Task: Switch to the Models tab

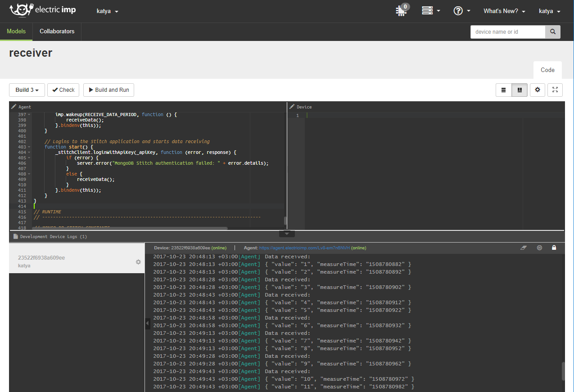Action: (x=16, y=32)
